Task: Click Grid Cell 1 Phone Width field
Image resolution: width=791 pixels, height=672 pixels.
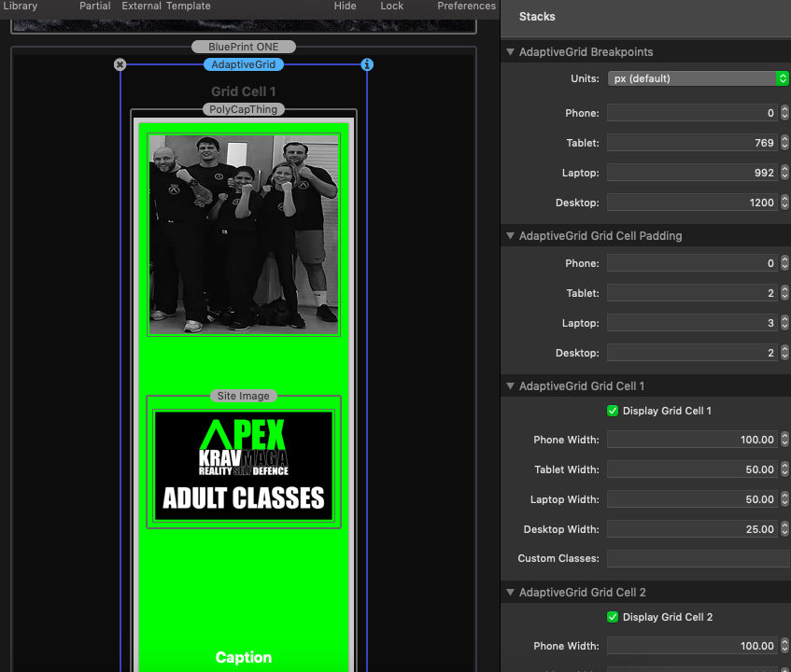Action: [x=692, y=440]
